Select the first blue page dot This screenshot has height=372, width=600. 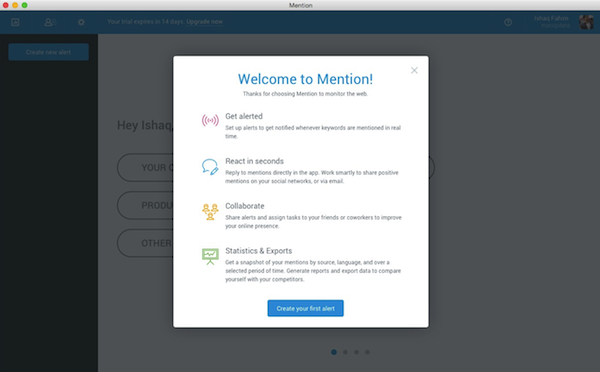[334, 352]
